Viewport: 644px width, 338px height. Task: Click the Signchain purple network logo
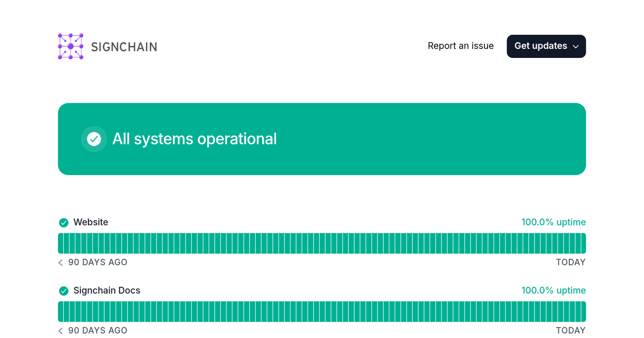point(71,46)
